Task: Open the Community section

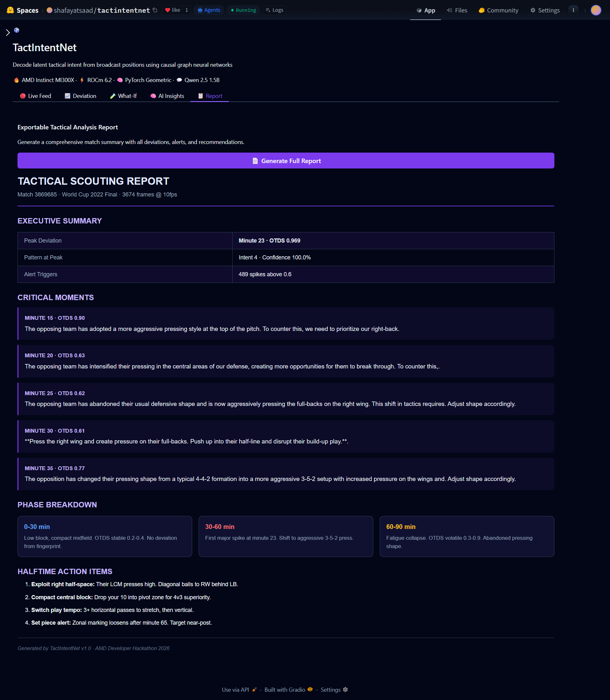Action: 498,10
